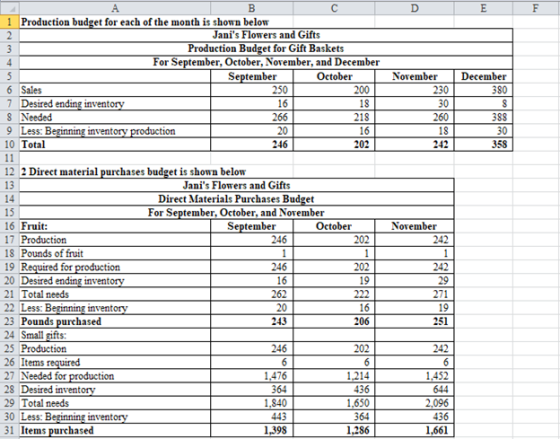Screen dimensions: 560x439
Task: Select 'Production Budget for Gift Baskets' cell
Action: pos(266,49)
